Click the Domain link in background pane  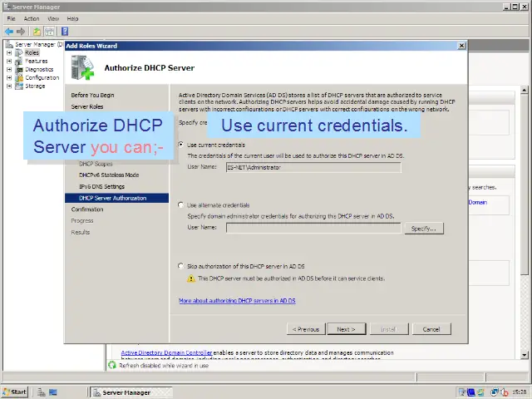coord(478,202)
